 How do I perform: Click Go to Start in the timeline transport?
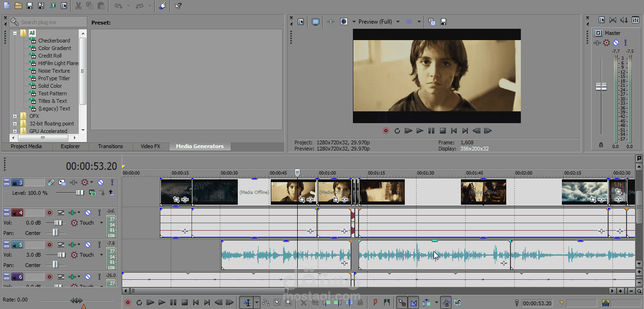pos(196,302)
